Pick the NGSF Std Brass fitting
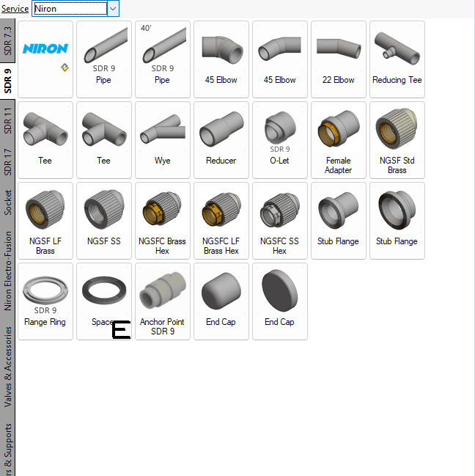The width and height of the screenshot is (475, 476). coord(397,139)
